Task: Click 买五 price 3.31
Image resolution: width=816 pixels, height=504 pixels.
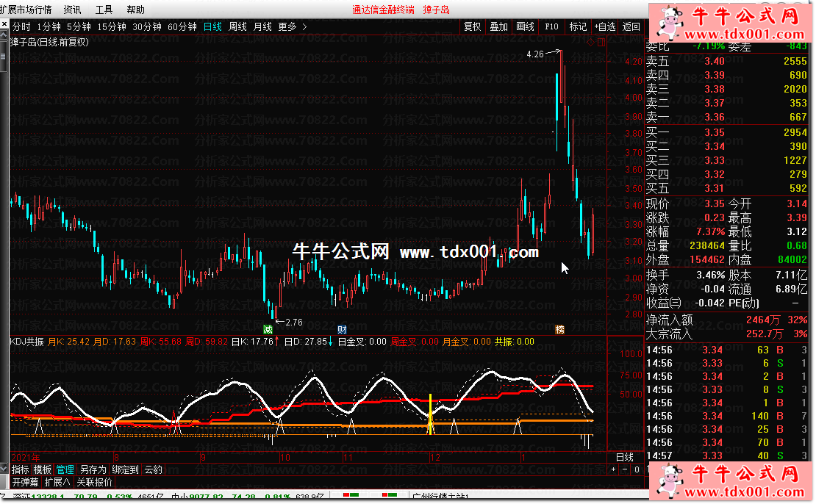Action: pyautogui.click(x=715, y=188)
